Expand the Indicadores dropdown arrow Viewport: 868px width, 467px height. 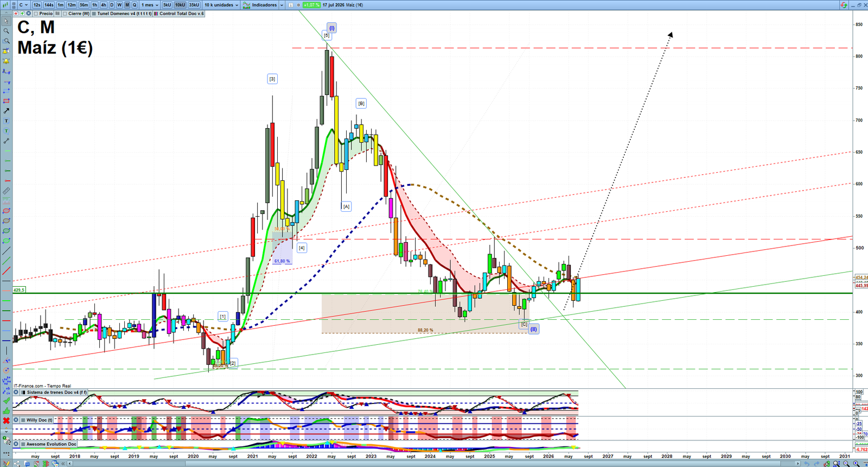282,5
